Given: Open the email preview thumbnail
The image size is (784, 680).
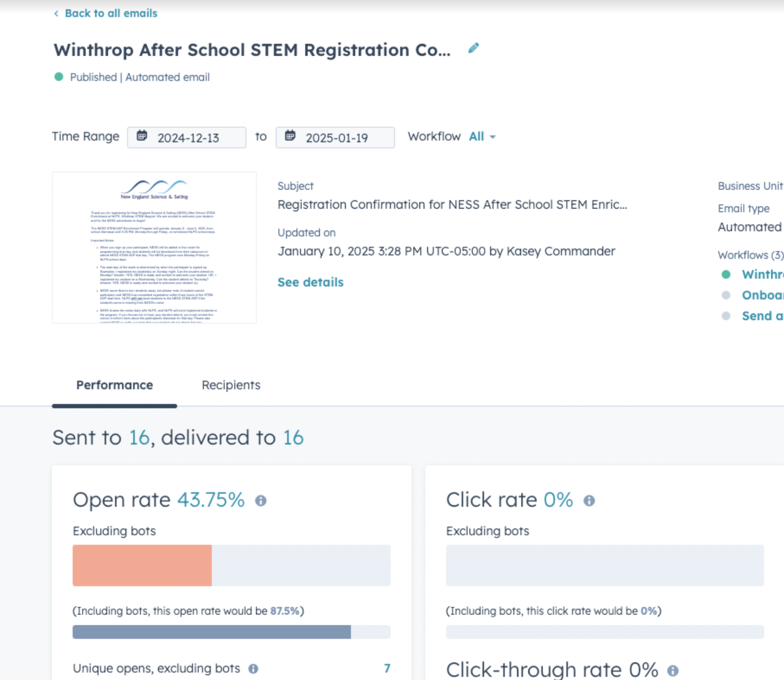Looking at the screenshot, I should pyautogui.click(x=154, y=248).
